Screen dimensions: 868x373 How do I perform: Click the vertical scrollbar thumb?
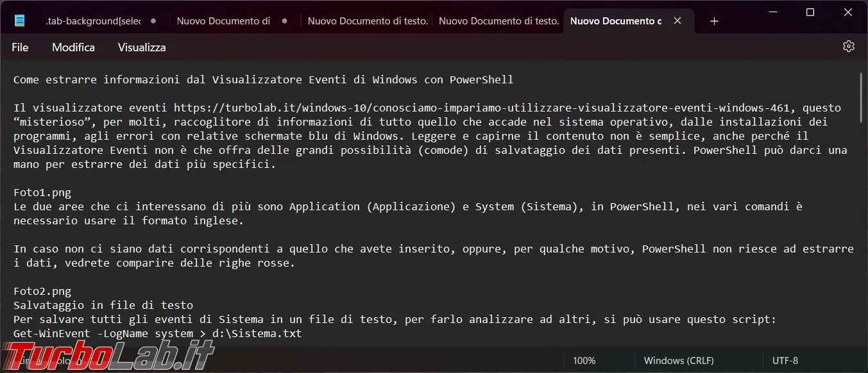tap(861, 97)
